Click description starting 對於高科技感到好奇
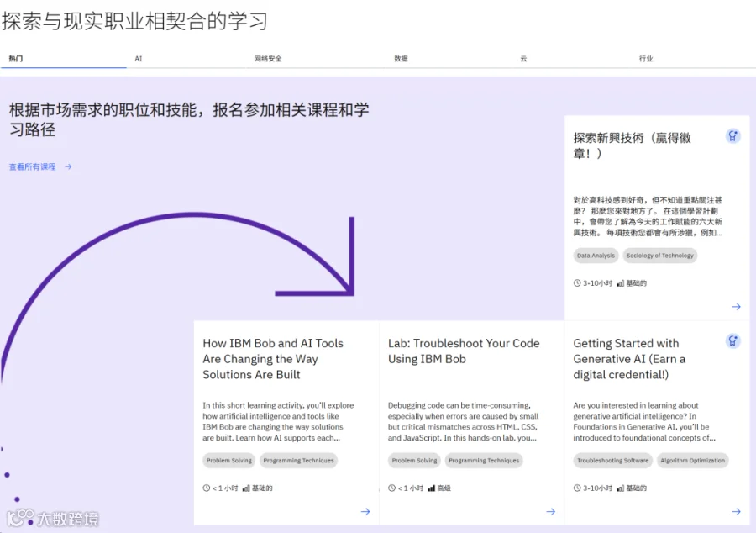 click(x=648, y=217)
